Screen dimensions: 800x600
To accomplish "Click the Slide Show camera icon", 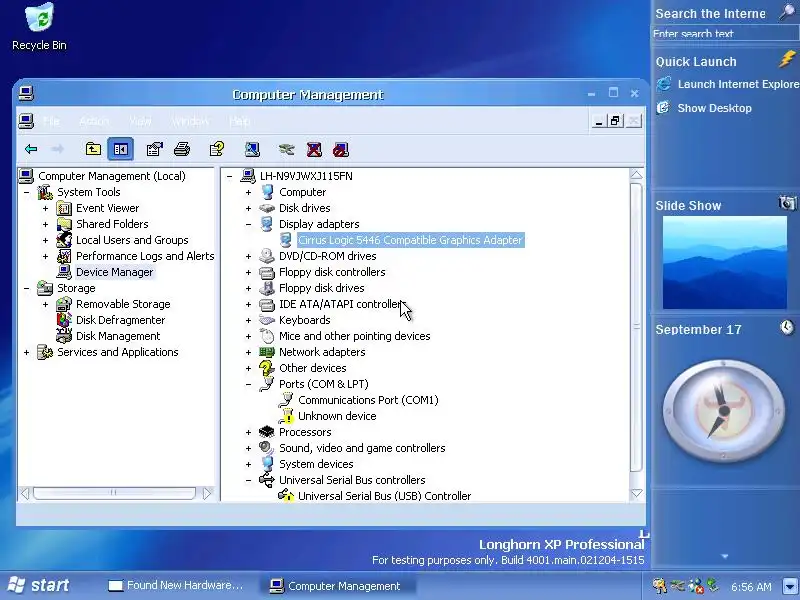I will 787,203.
